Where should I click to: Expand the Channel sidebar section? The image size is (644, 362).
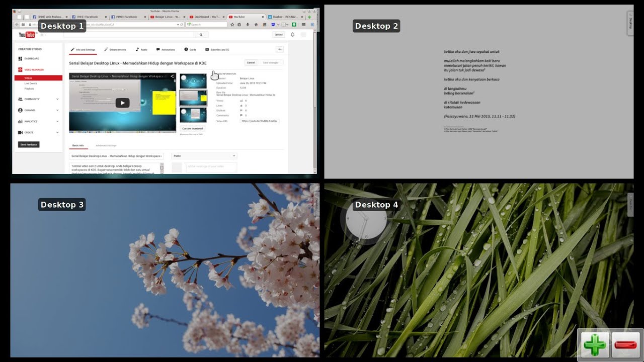click(x=38, y=110)
